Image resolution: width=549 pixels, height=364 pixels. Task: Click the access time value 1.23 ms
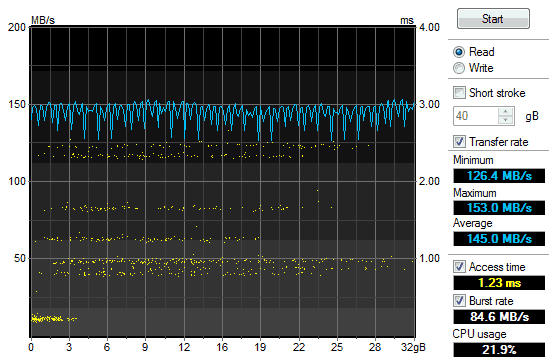tap(499, 282)
